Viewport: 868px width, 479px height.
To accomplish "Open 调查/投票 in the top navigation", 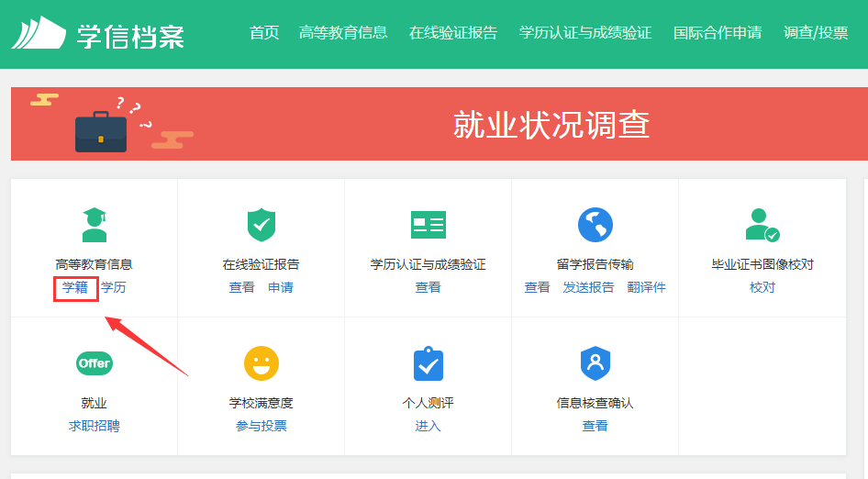I will coord(816,33).
